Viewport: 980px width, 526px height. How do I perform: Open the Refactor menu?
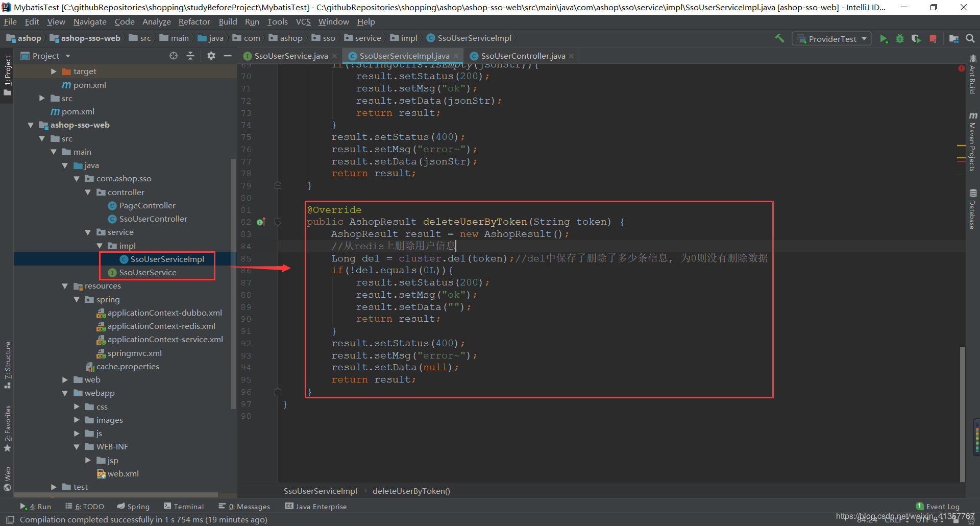pos(194,22)
